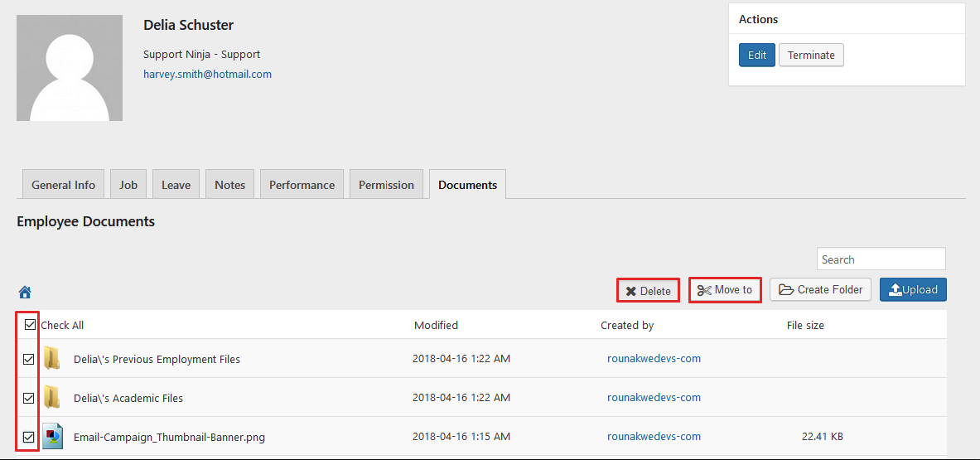The width and height of the screenshot is (980, 460).
Task: Click the folder icon for Previous Employment Files
Action: (52, 359)
